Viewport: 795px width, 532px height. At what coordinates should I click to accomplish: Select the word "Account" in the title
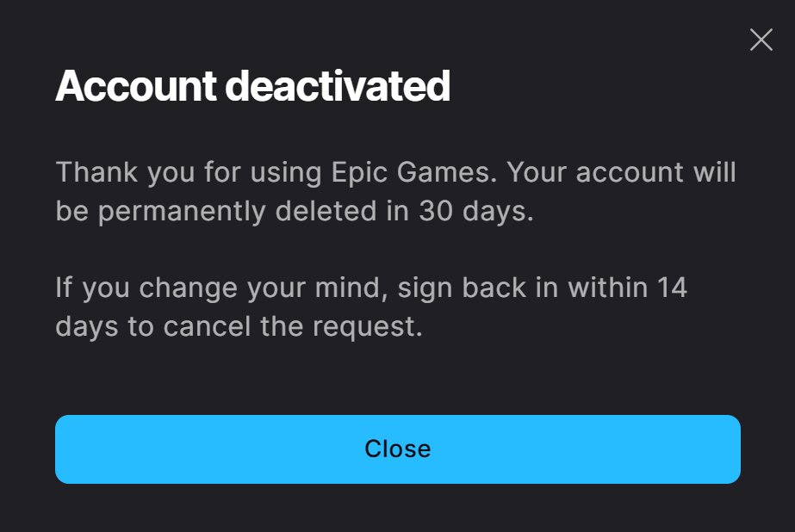point(135,86)
